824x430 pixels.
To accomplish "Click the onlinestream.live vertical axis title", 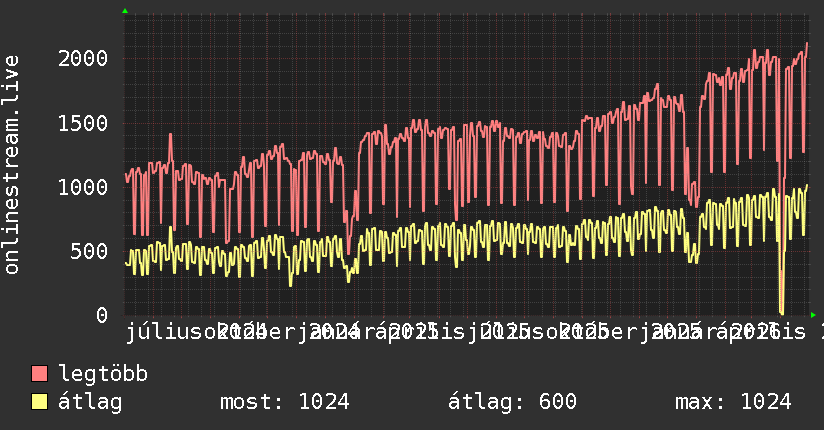I will point(11,165).
